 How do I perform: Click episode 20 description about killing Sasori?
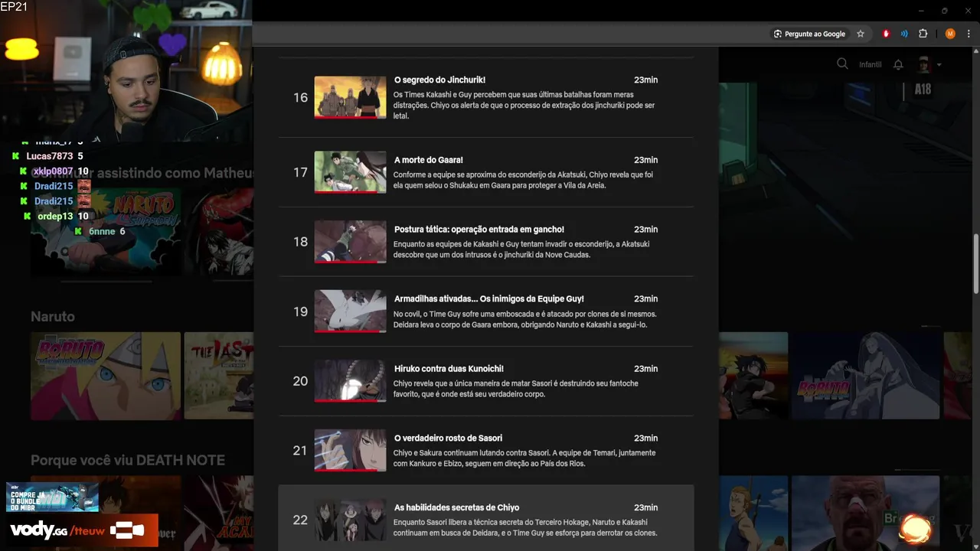516,389
